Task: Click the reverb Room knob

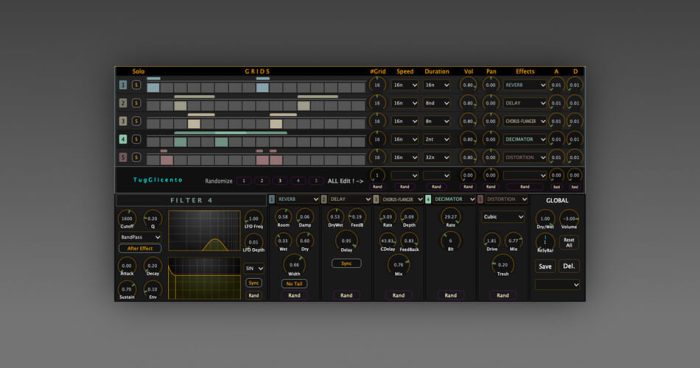Action: [283, 217]
